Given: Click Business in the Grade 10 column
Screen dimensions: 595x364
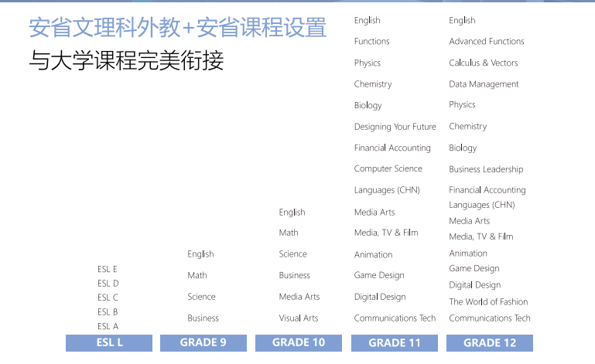Looking at the screenshot, I should tap(295, 275).
